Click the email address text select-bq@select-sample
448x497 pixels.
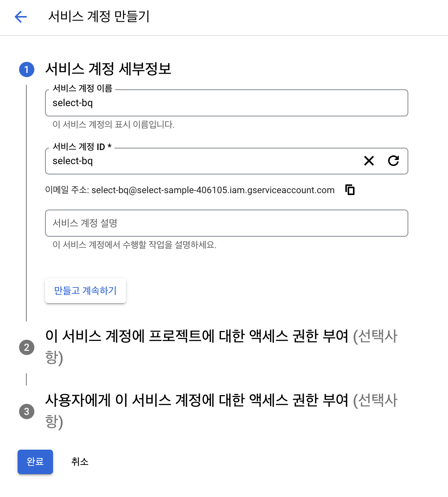pos(213,190)
